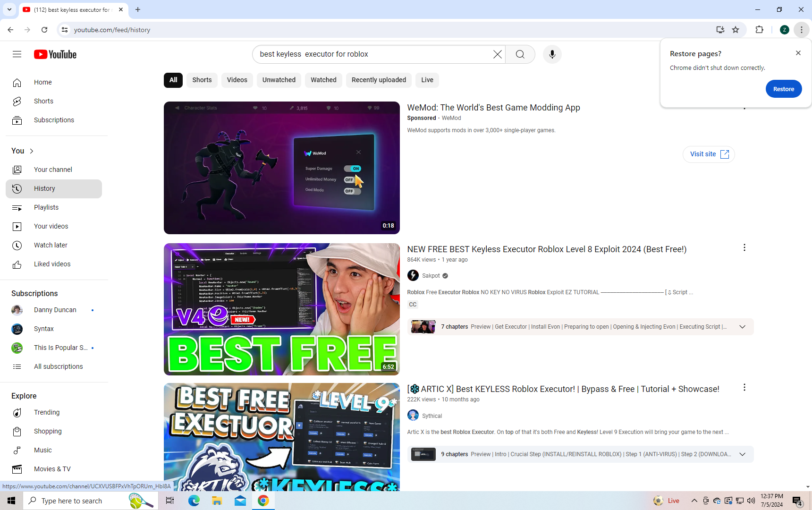Open options menu for Sakpot video

point(744,247)
